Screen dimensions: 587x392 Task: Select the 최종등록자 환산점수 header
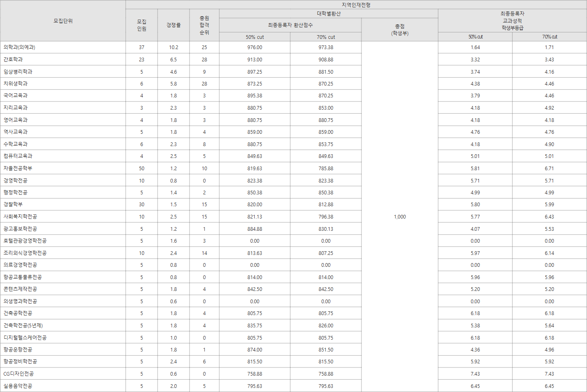click(x=290, y=25)
